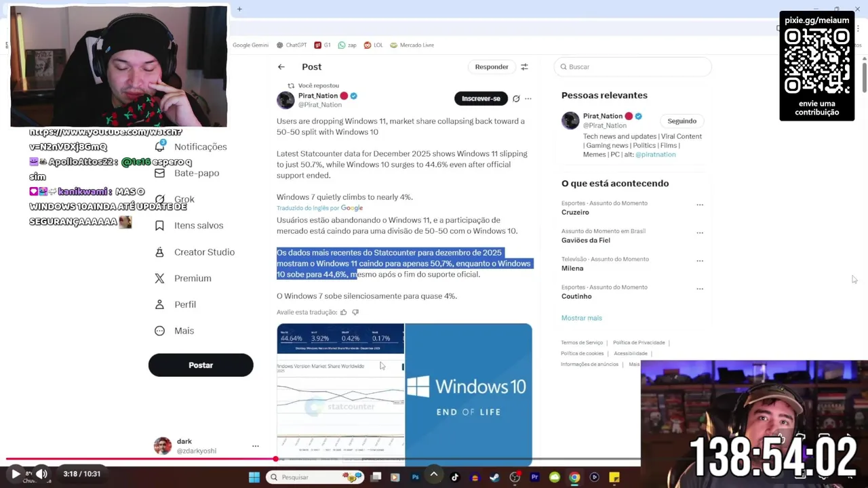Click the Responder button
The image size is (868, 488).
pyautogui.click(x=492, y=67)
